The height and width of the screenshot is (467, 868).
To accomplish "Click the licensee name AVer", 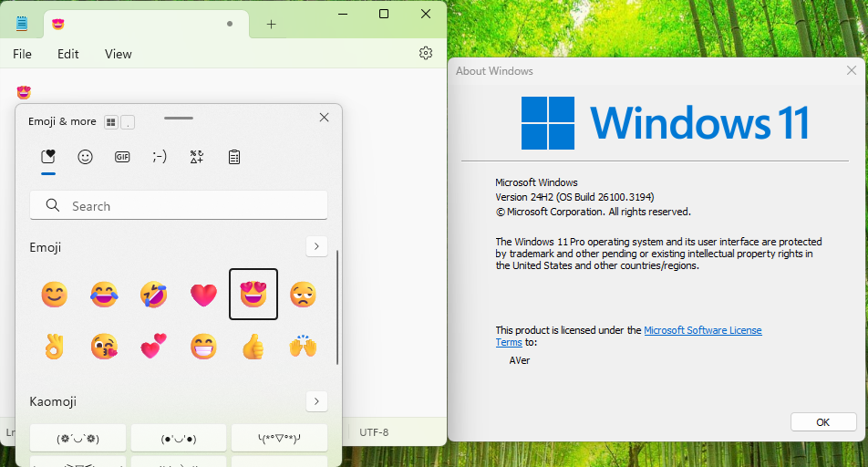I will 520,360.
